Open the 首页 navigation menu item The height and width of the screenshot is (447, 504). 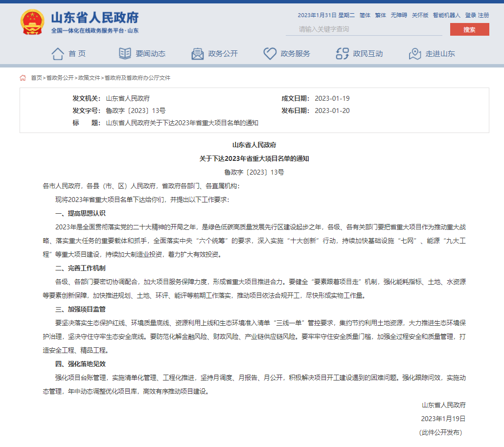[x=77, y=54]
